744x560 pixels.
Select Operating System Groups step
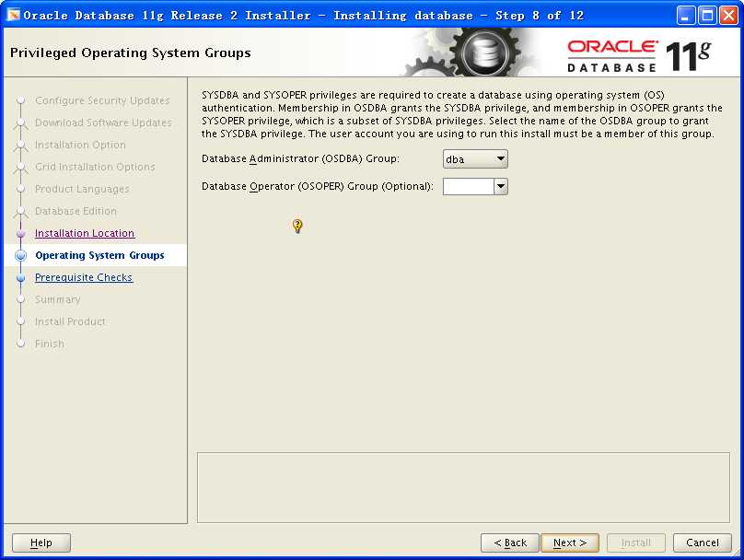99,255
